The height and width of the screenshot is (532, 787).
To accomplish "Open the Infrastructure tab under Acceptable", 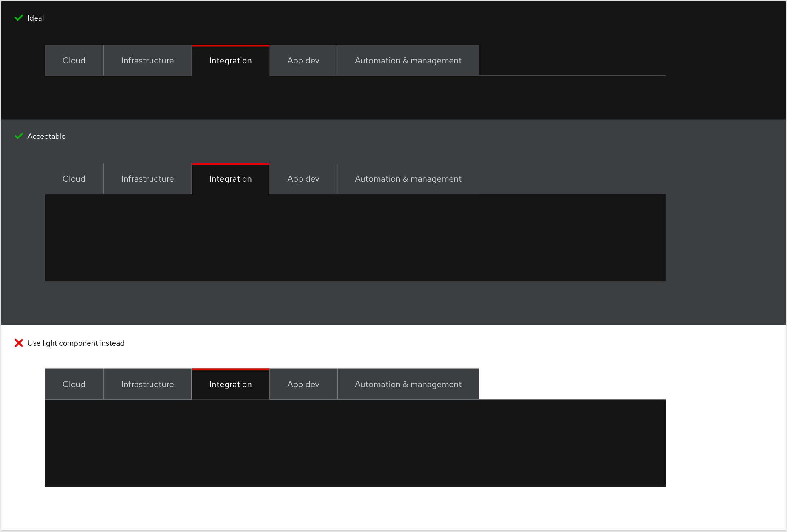I will [147, 178].
